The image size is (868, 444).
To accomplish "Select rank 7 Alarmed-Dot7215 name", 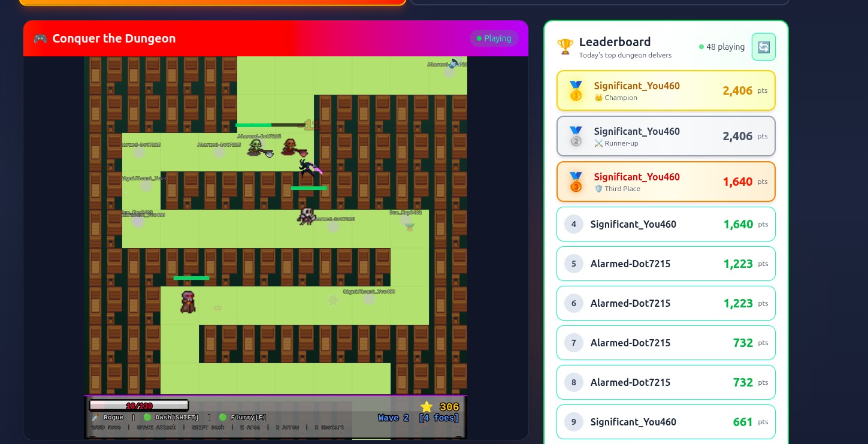I will pyautogui.click(x=630, y=343).
